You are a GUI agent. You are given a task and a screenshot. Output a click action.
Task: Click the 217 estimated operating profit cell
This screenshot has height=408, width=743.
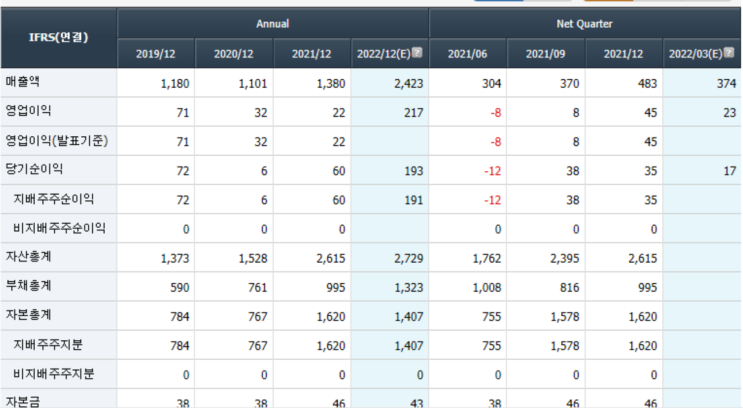coord(390,112)
